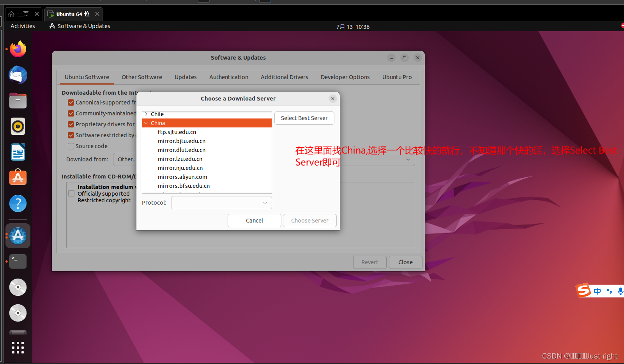Open the Files application in the dock
Image resolution: width=624 pixels, height=364 pixels.
(18, 101)
